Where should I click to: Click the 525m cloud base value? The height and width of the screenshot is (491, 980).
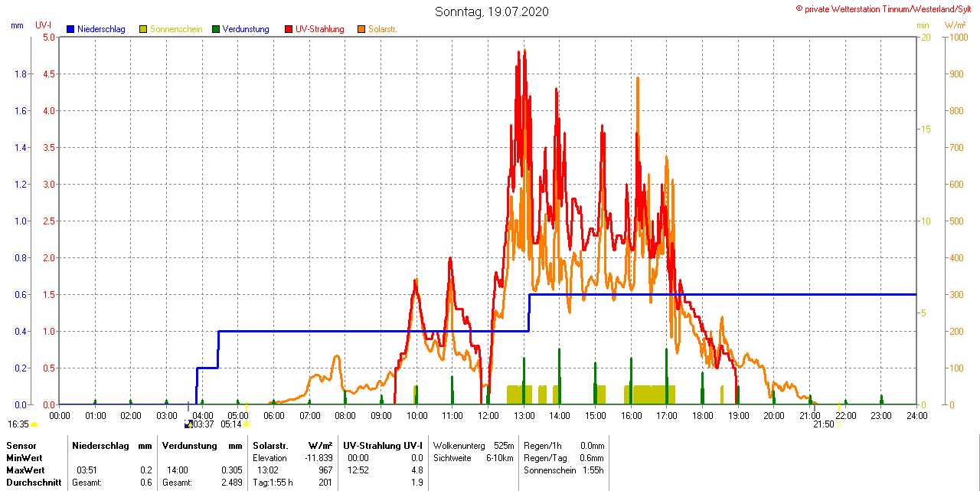click(x=504, y=446)
